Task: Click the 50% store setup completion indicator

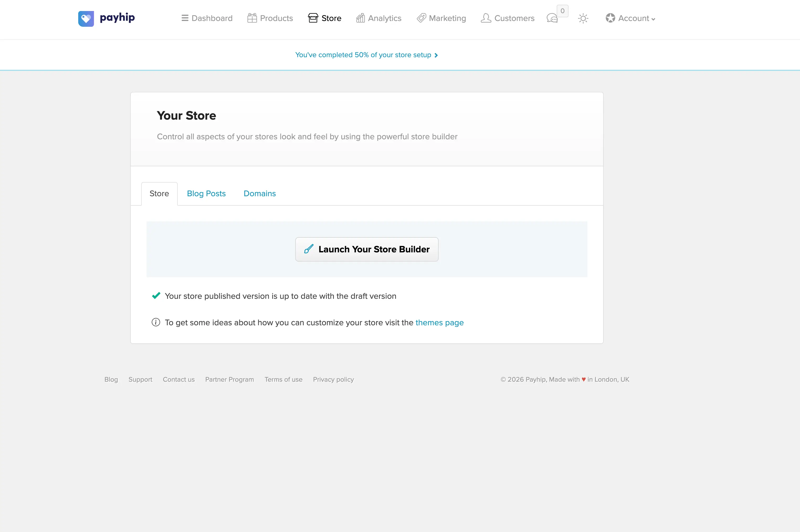Action: [361, 55]
